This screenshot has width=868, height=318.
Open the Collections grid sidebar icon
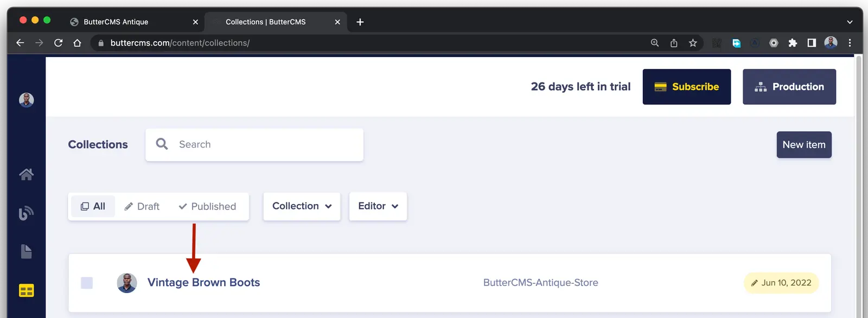[x=26, y=290]
